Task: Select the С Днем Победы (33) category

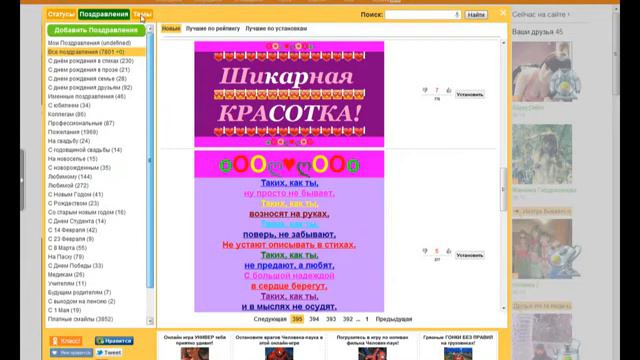Action: [76, 266]
